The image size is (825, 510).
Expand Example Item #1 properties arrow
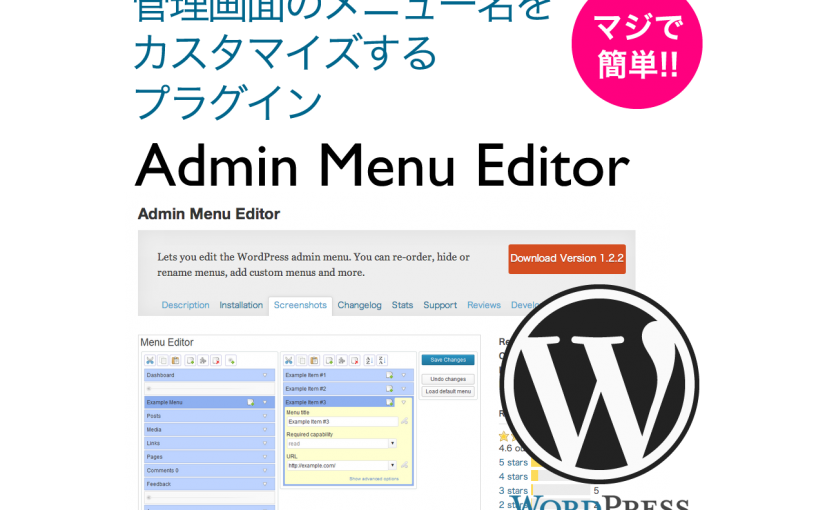pyautogui.click(x=404, y=375)
